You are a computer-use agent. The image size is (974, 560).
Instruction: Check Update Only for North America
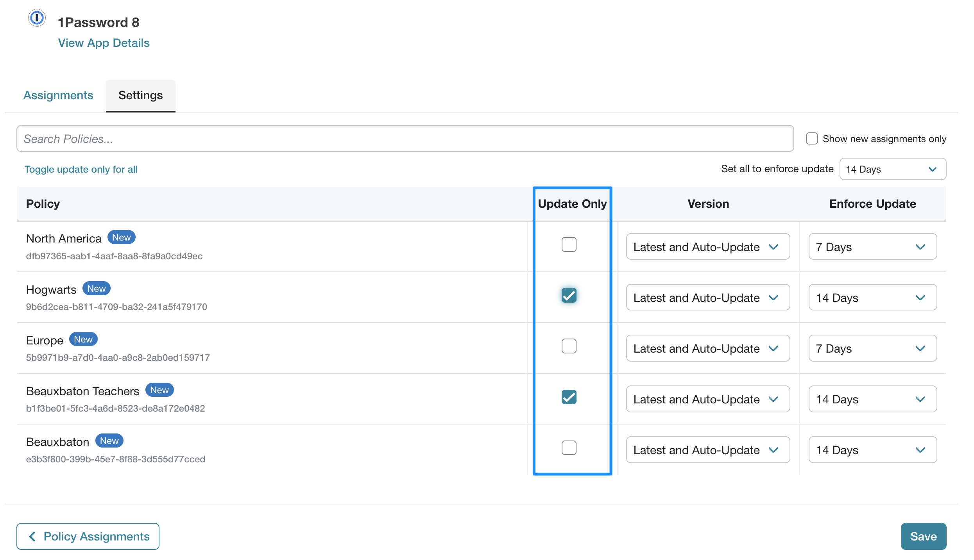click(x=569, y=245)
